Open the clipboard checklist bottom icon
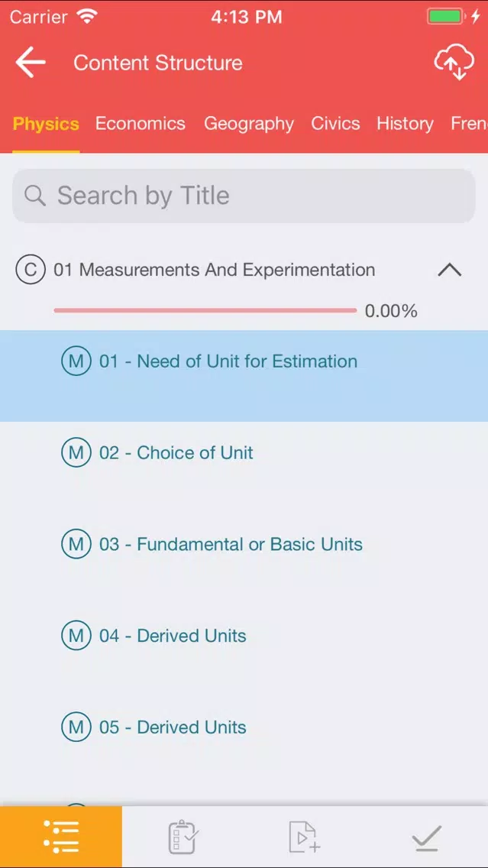 pos(183,837)
